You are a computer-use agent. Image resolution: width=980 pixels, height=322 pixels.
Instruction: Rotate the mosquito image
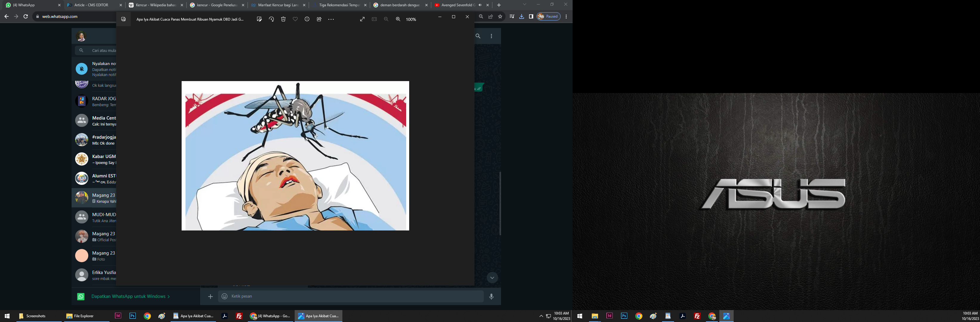click(271, 19)
